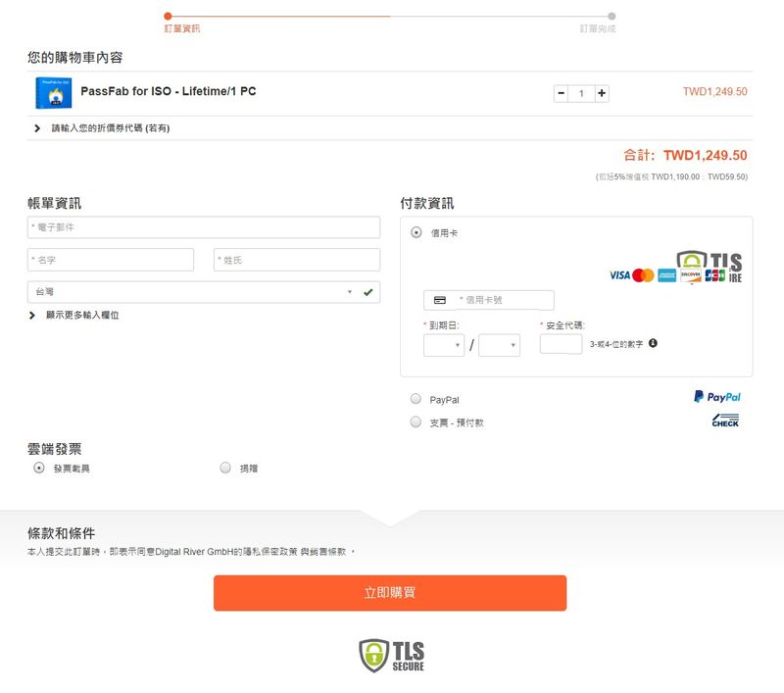Click the Discover card logo
784x693 pixels.
click(691, 275)
